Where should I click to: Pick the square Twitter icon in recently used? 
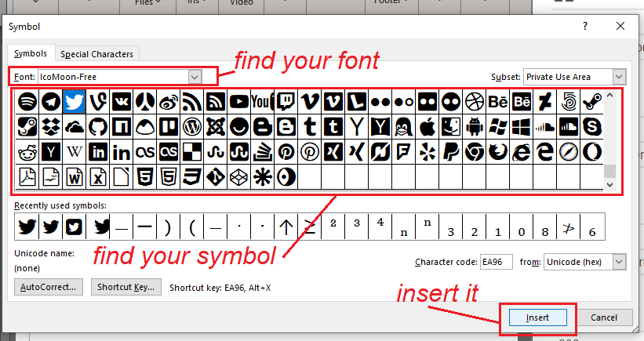tap(74, 227)
